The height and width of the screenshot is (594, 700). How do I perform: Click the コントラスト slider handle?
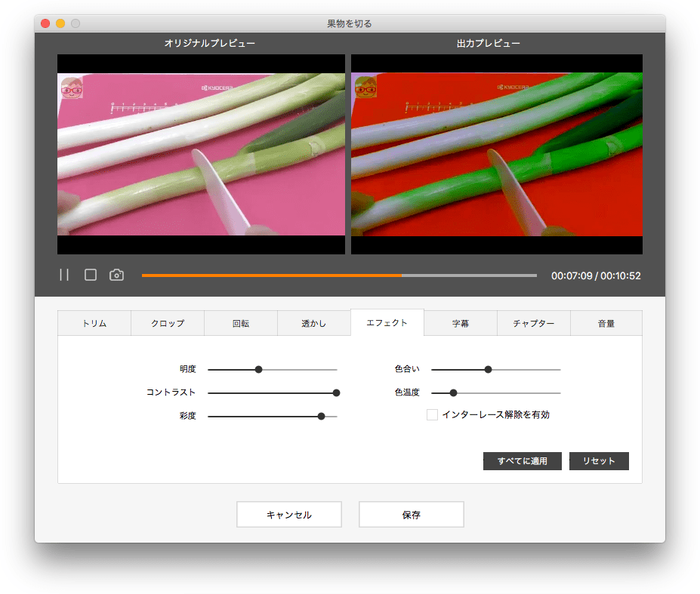336,392
